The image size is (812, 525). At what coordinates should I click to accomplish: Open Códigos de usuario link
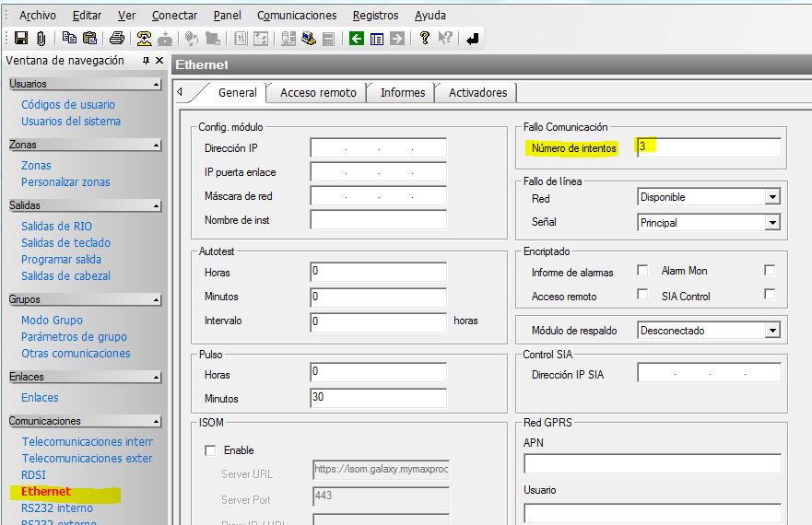68,105
